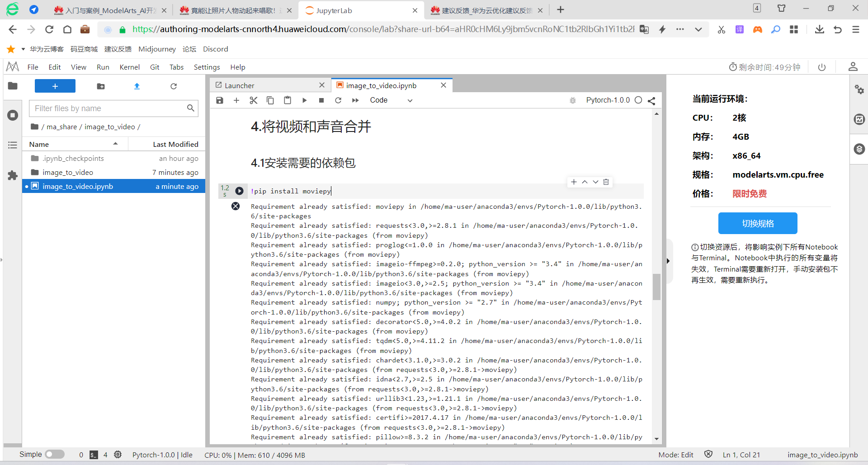Open the Settings menu
The width and height of the screenshot is (868, 465).
(207, 67)
